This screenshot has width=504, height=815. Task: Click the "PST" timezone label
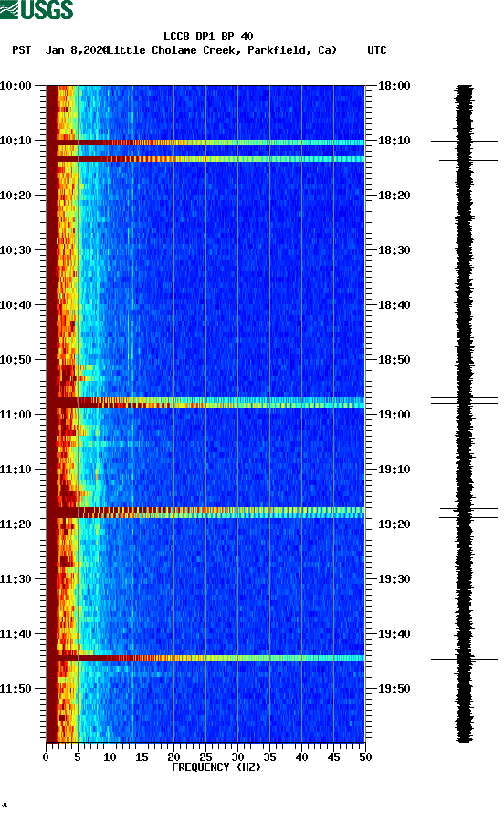[x=21, y=50]
